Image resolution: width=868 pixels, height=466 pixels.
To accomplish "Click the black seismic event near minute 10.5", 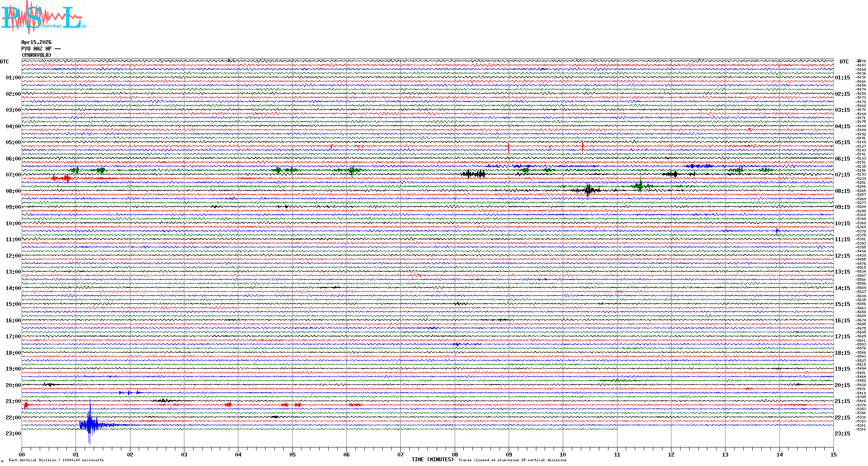I will (x=588, y=190).
